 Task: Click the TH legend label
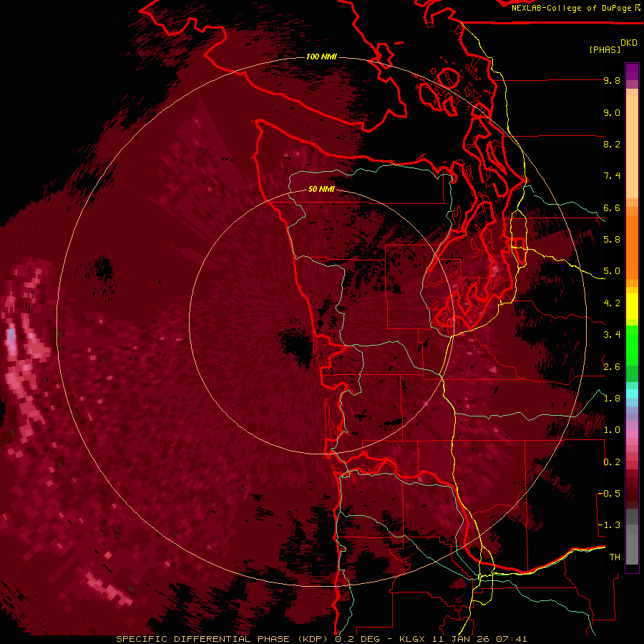tap(615, 557)
